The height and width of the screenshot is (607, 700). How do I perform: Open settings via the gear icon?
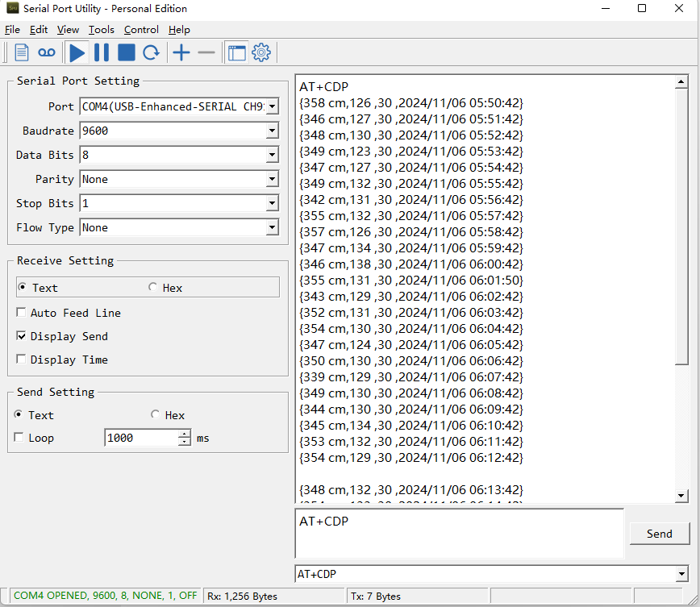click(x=261, y=52)
